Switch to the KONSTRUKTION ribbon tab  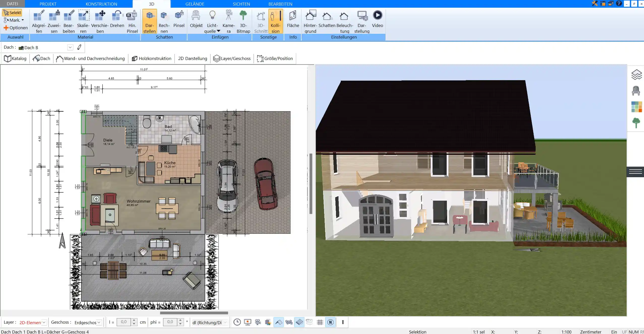pos(101,4)
